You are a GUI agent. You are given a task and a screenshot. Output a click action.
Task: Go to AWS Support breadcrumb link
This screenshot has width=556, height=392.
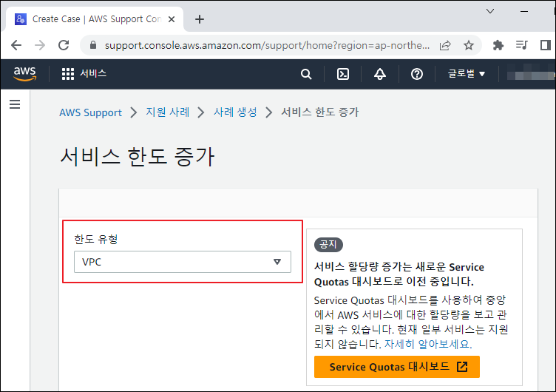(90, 112)
